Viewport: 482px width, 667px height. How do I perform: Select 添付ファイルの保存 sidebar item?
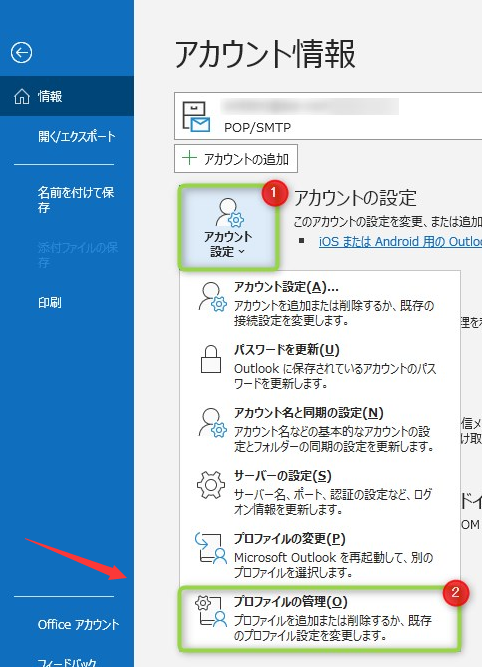[x=77, y=255]
